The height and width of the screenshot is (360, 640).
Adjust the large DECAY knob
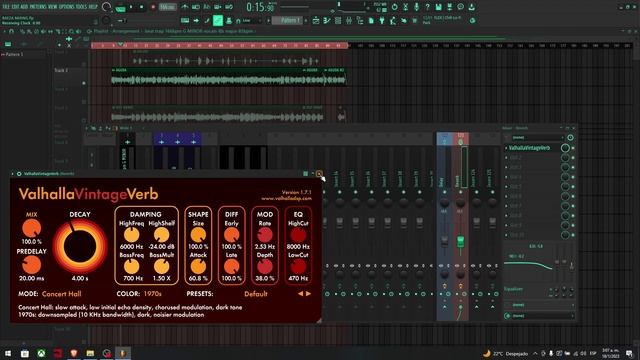(x=80, y=246)
